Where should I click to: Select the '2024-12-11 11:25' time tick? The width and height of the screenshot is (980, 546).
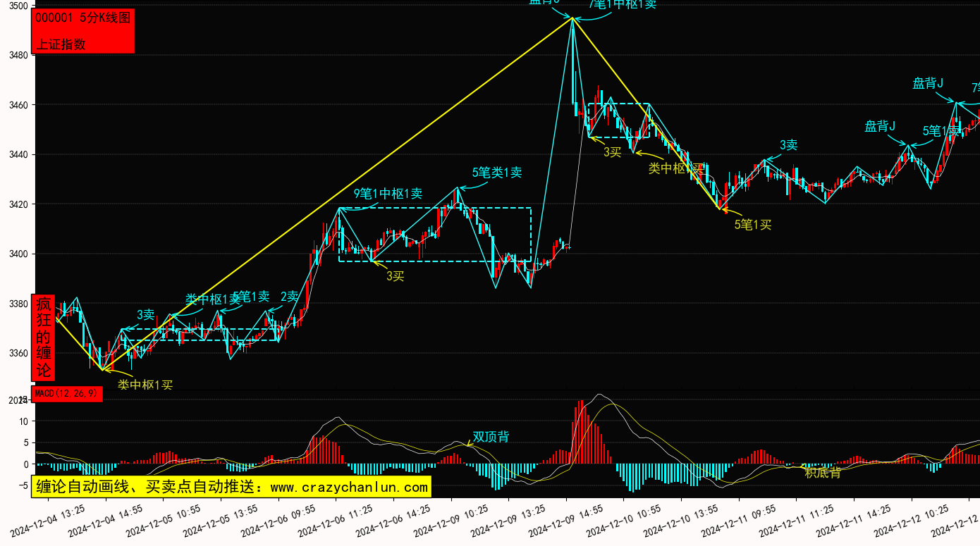click(797, 521)
